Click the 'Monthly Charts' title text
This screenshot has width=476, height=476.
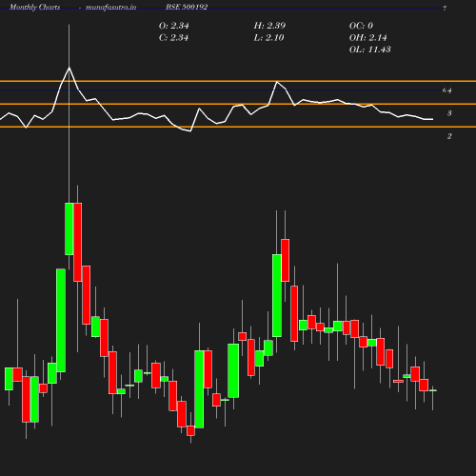[34, 8]
